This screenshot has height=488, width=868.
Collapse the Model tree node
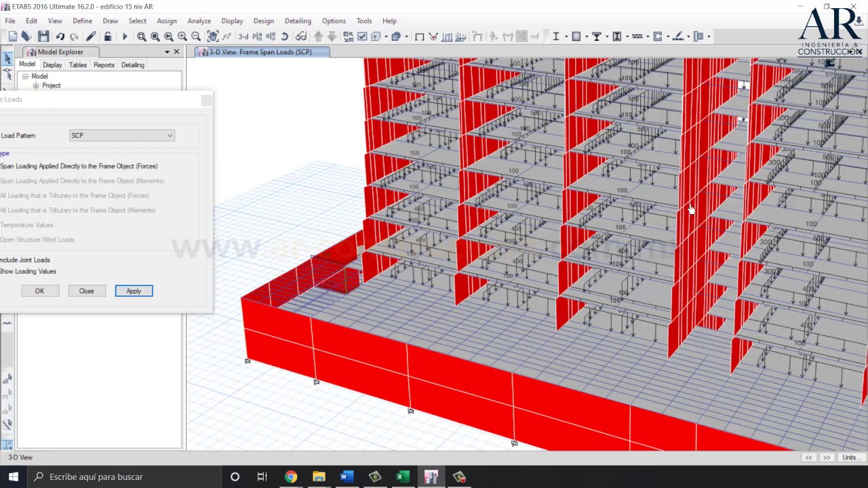point(25,77)
